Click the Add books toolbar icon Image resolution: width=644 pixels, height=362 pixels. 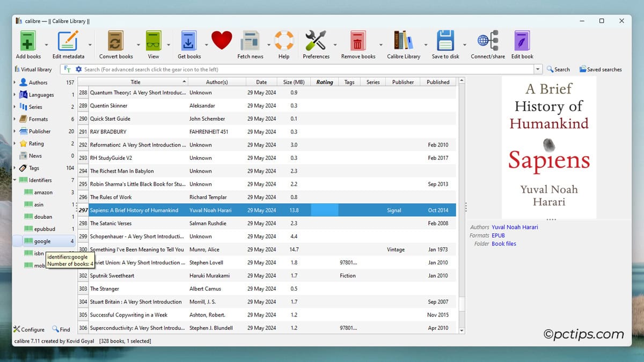(x=28, y=42)
